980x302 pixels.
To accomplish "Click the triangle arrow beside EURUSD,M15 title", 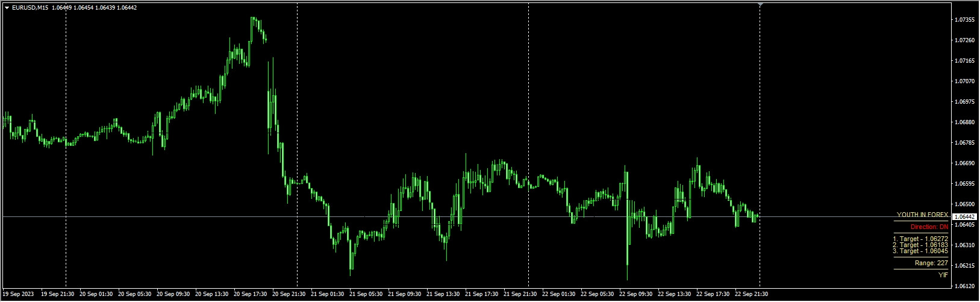I will coord(7,8).
